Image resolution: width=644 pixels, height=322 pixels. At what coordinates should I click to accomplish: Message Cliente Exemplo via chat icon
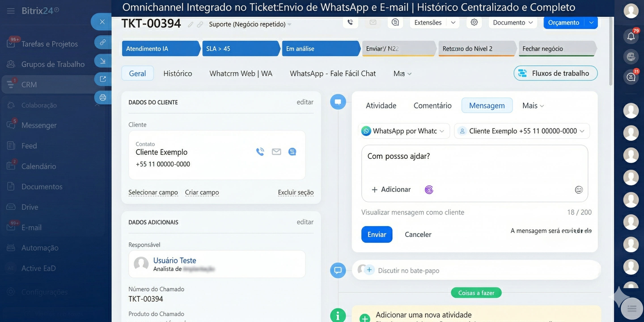(292, 152)
